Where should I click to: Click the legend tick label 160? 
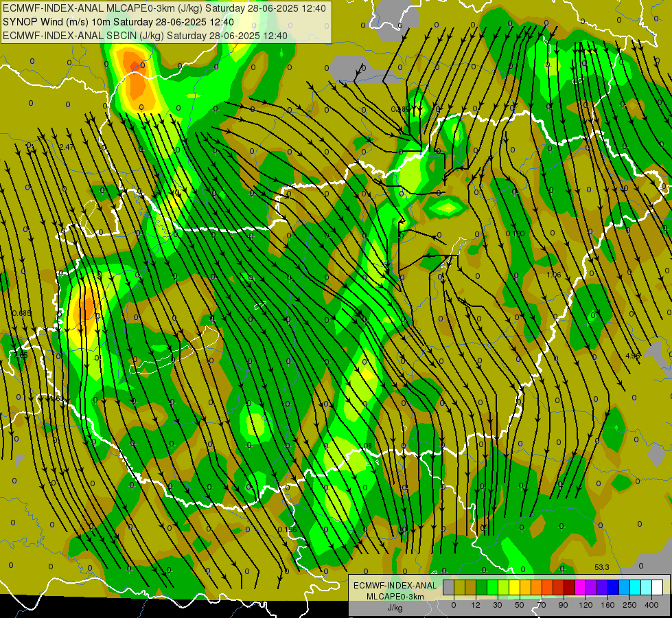(x=607, y=605)
